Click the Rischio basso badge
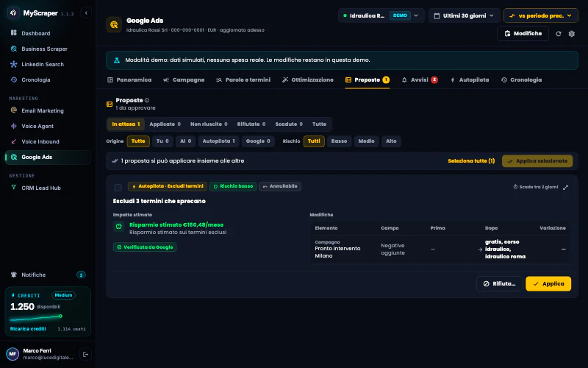This screenshot has height=368, width=588. (233, 186)
